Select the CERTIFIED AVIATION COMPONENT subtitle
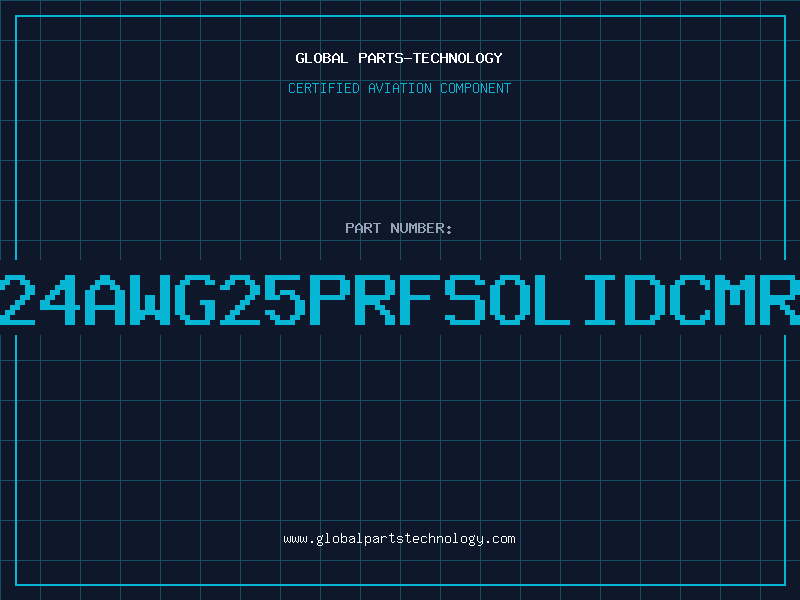This screenshot has height=600, width=800. pos(399,88)
